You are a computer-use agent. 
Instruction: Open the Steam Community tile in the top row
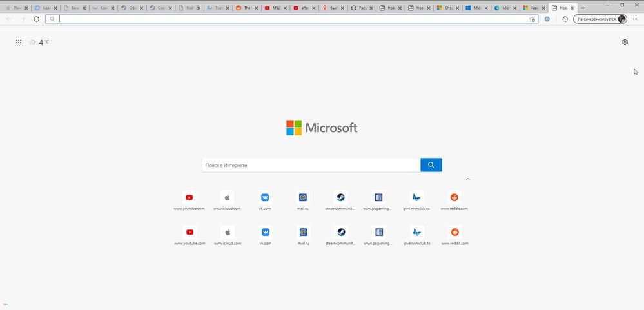(x=340, y=200)
